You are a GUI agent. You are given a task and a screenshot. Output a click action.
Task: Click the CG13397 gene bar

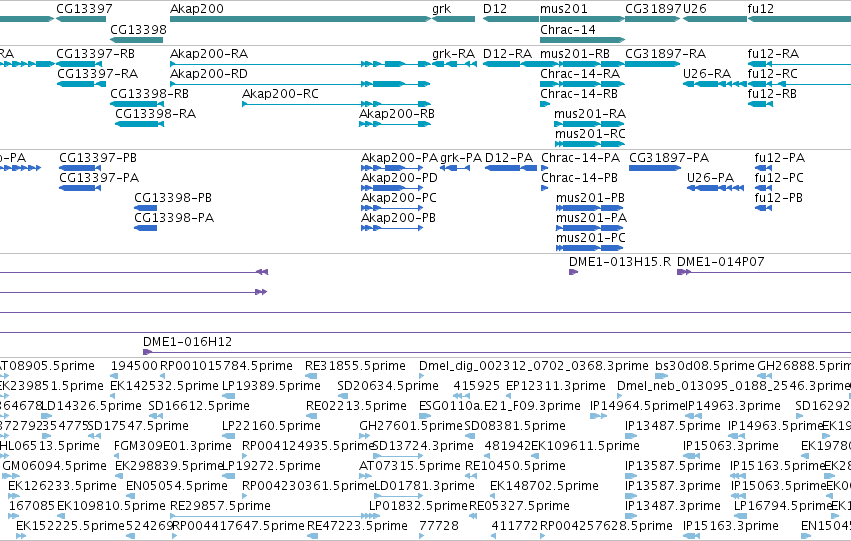[x=81, y=19]
